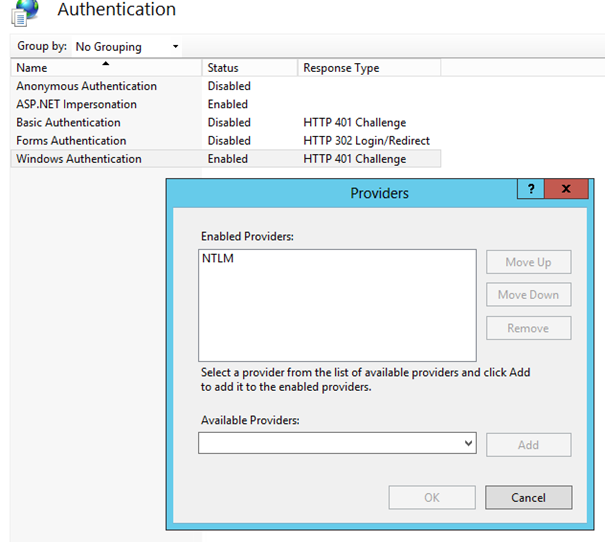Close the Providers dialog with X
Viewport: 605px width, 542px height.
(x=566, y=189)
